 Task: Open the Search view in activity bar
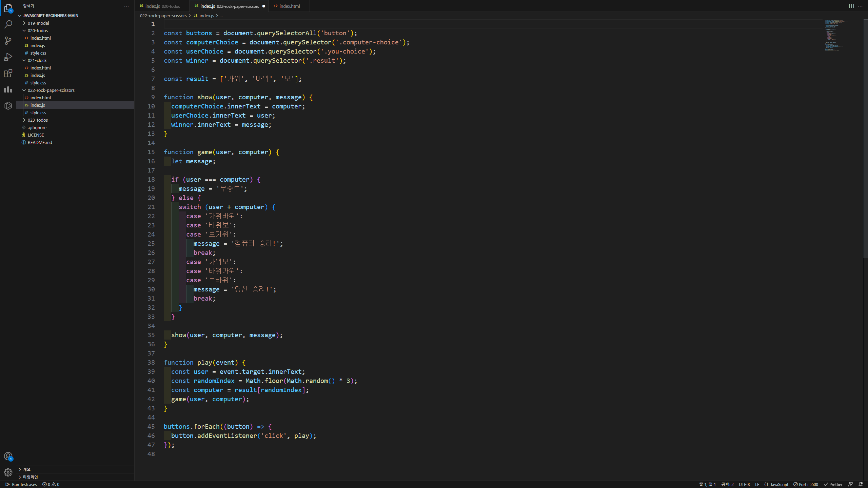(x=8, y=24)
